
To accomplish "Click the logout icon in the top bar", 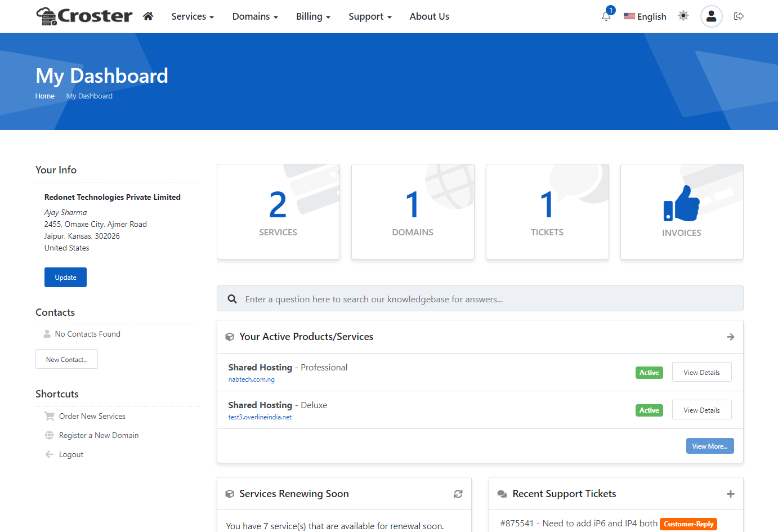I will 739,16.
